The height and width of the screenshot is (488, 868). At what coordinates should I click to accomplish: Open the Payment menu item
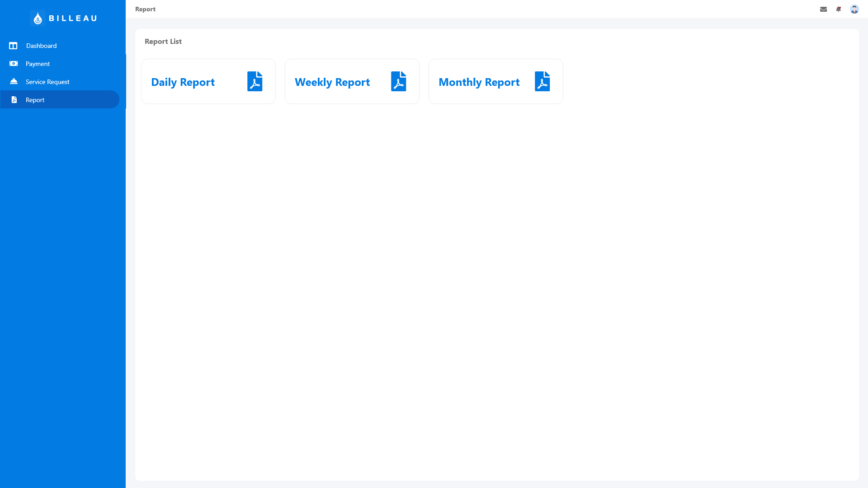[38, 64]
